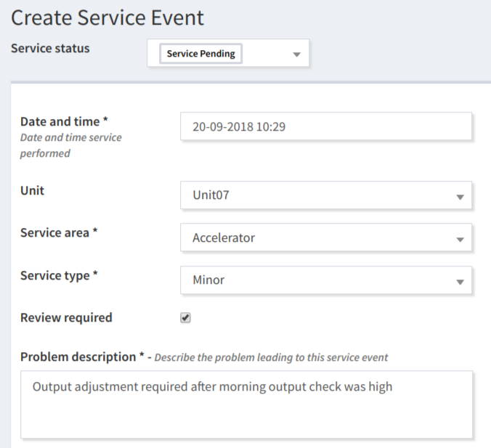The image size is (491, 448).
Task: Click the Service area label
Action: (59, 232)
